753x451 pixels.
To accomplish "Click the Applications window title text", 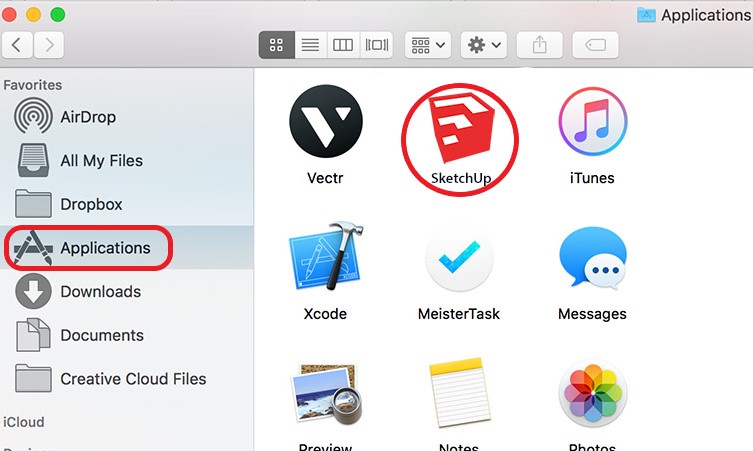I will 706,15.
